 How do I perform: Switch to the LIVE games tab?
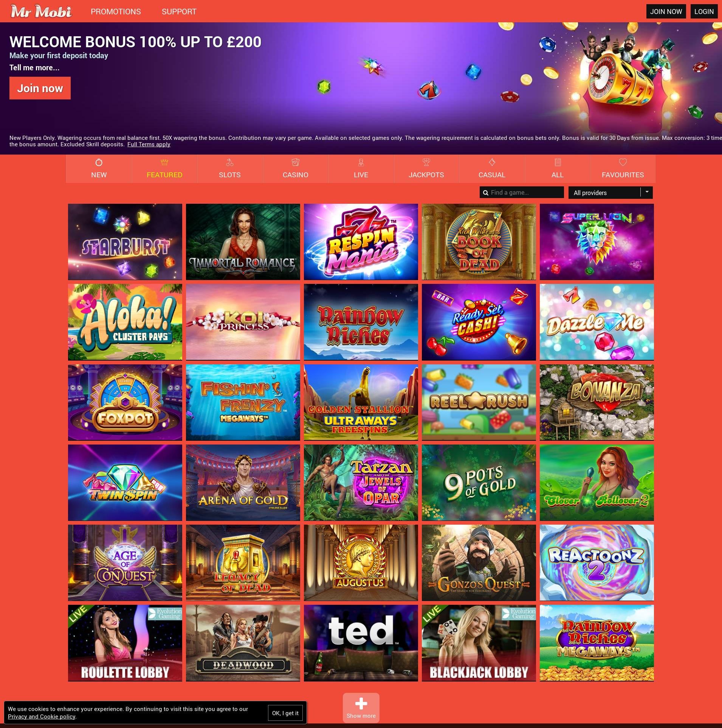pos(361,169)
